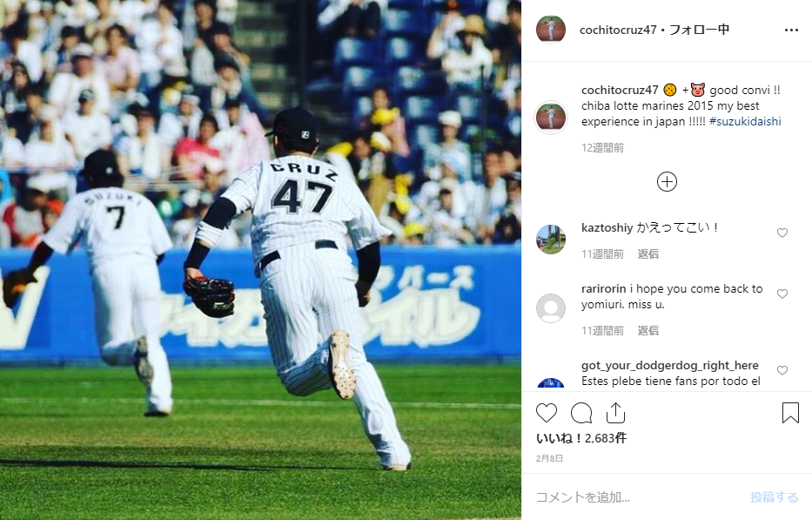Click the 投稿する post button
The width and height of the screenshot is (812, 520).
pyautogui.click(x=775, y=497)
